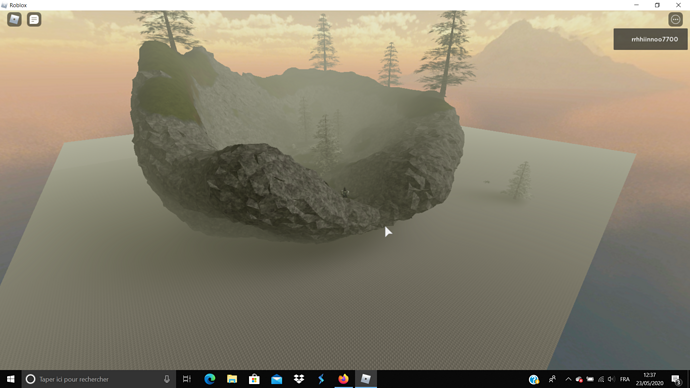The width and height of the screenshot is (690, 388).
Task: Toggle the in-game chat window icon
Action: pyautogui.click(x=34, y=19)
